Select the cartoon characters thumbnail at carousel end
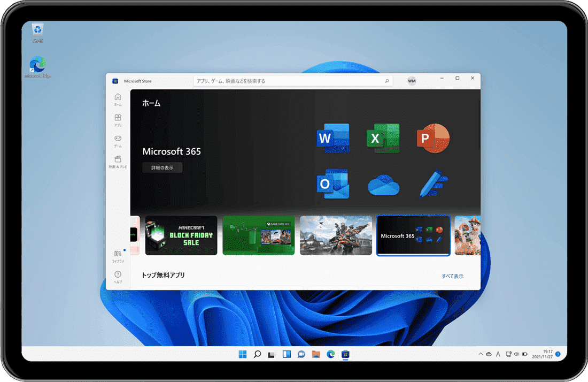 click(468, 235)
